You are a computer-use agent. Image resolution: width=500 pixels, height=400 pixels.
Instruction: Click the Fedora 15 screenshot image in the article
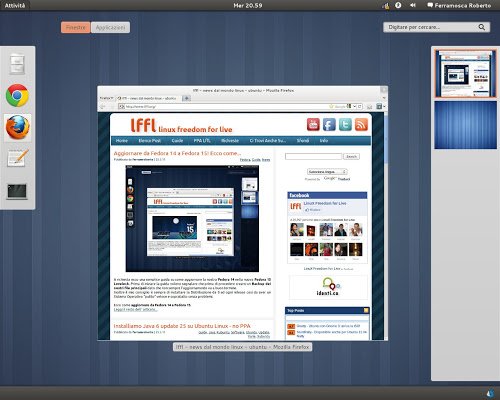click(x=192, y=218)
